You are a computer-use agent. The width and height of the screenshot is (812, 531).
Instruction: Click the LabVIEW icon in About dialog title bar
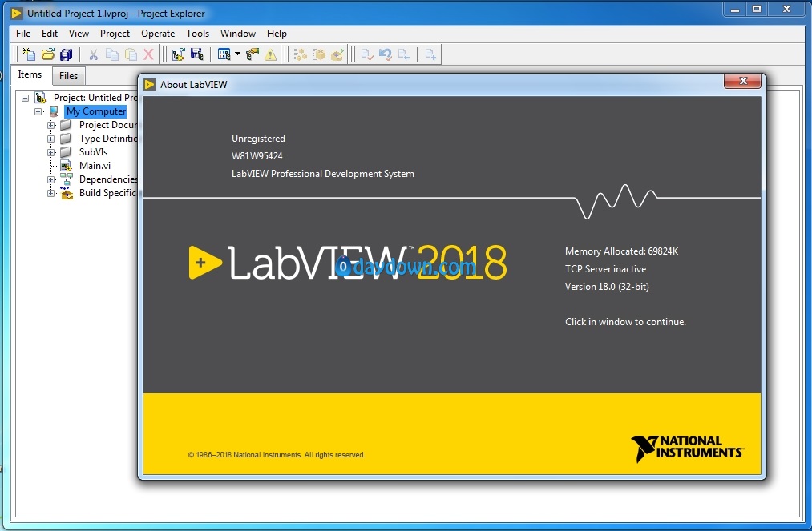(150, 84)
